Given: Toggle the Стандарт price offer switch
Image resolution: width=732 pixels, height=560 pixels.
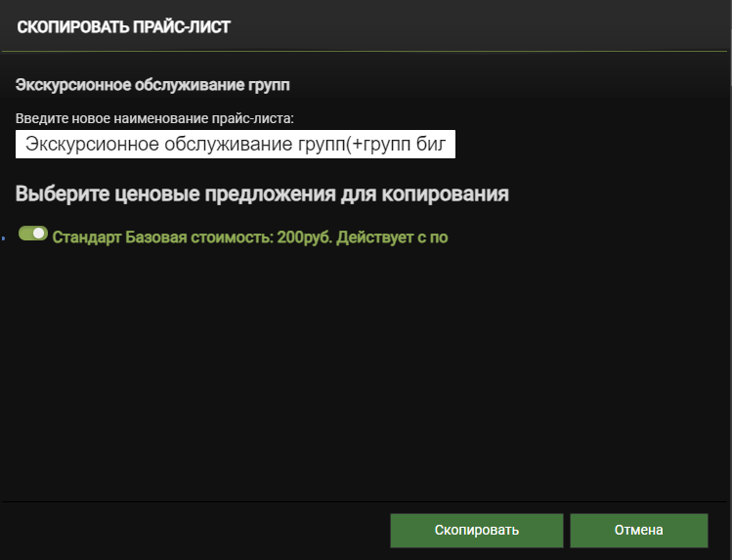Looking at the screenshot, I should pyautogui.click(x=33, y=235).
